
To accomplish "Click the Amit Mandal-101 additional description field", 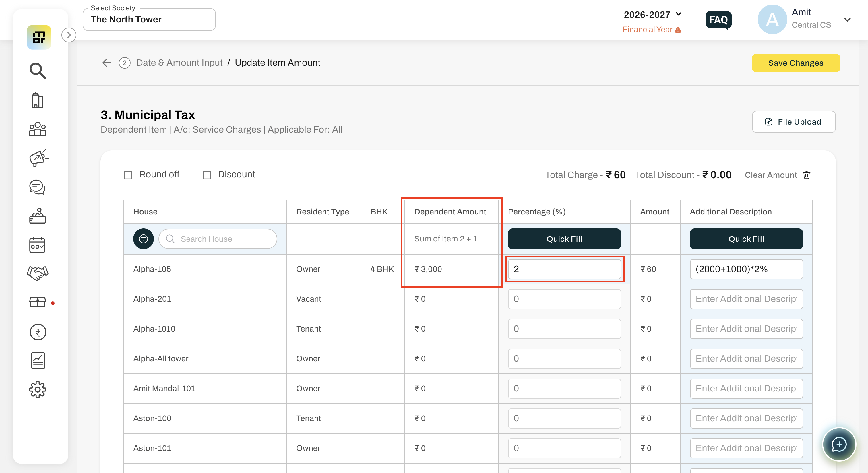I will tap(746, 388).
